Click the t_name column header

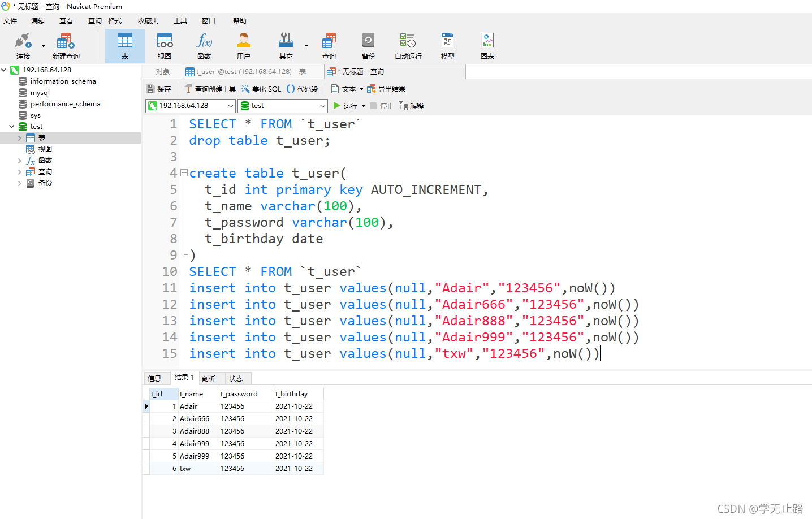tap(198, 394)
